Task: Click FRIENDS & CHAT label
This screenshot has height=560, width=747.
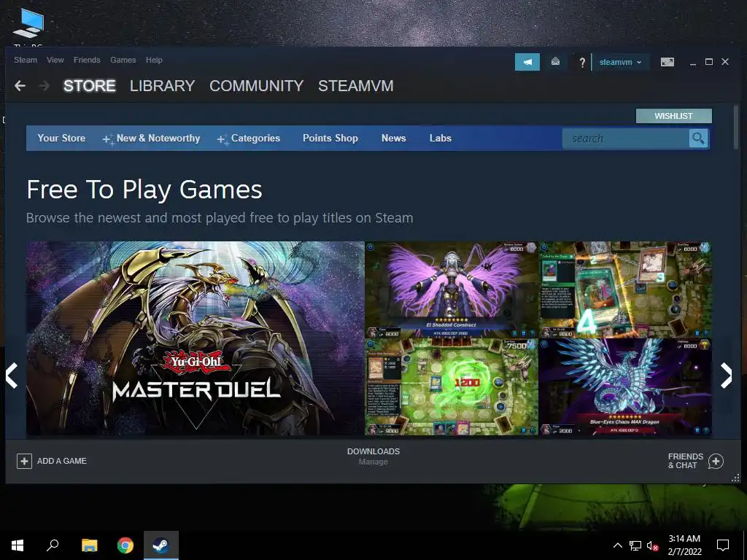Action: [x=686, y=461]
